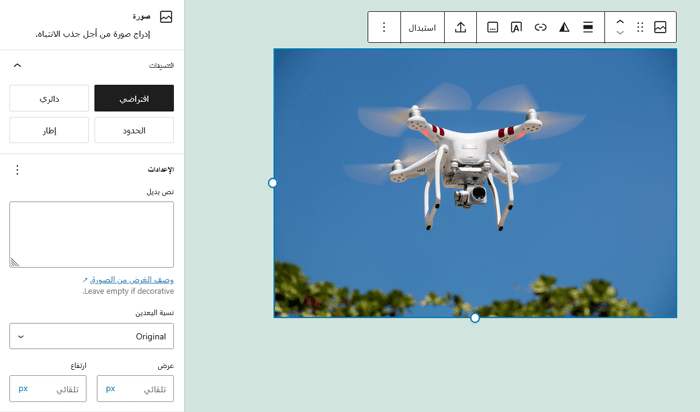Click the استبدال replace button
This screenshot has width=700, height=412.
(x=422, y=27)
